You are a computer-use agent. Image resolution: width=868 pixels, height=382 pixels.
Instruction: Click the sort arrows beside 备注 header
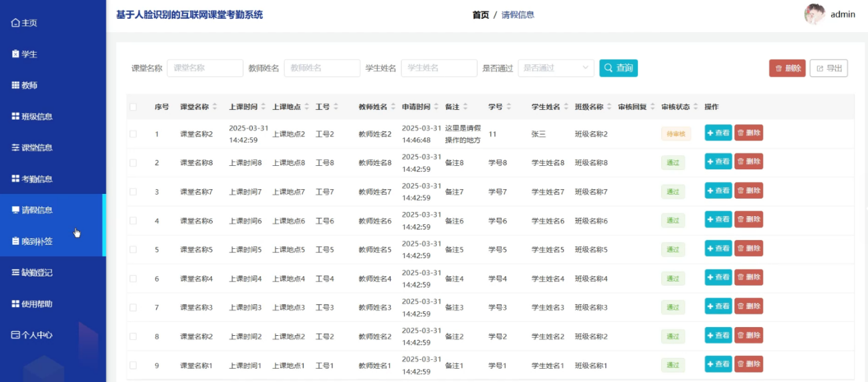click(x=465, y=107)
